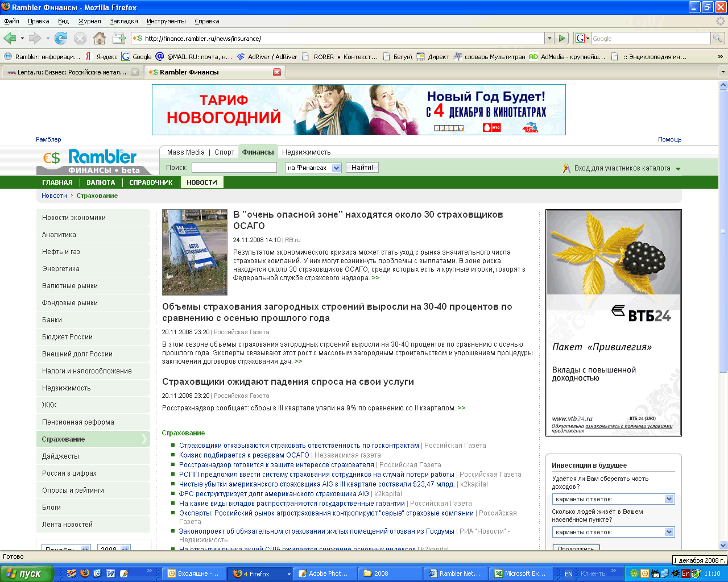This screenshot has width=728, height=582.
Task: Open the Файл menu
Action: [12, 21]
